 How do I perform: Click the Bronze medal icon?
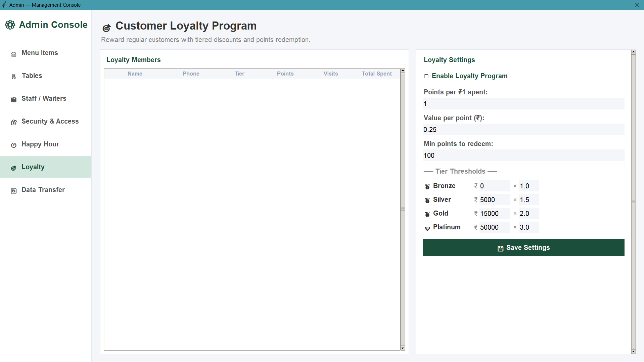[x=427, y=187]
